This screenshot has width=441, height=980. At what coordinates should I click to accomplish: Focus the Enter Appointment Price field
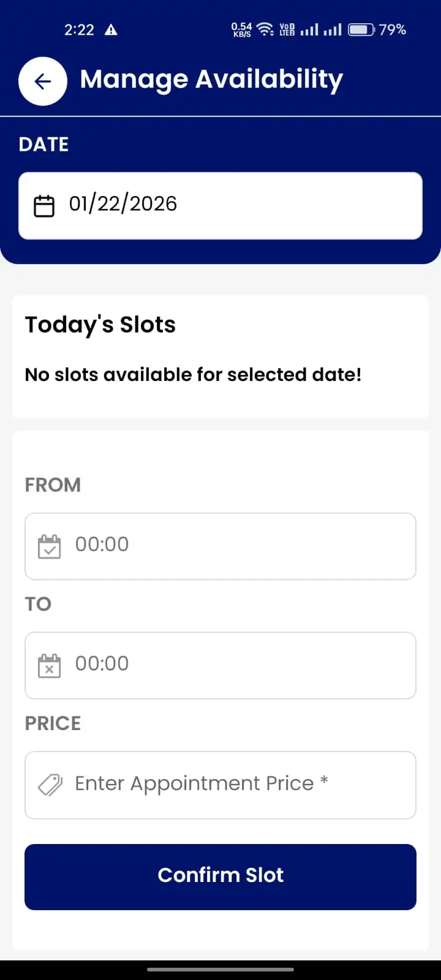tap(233, 785)
